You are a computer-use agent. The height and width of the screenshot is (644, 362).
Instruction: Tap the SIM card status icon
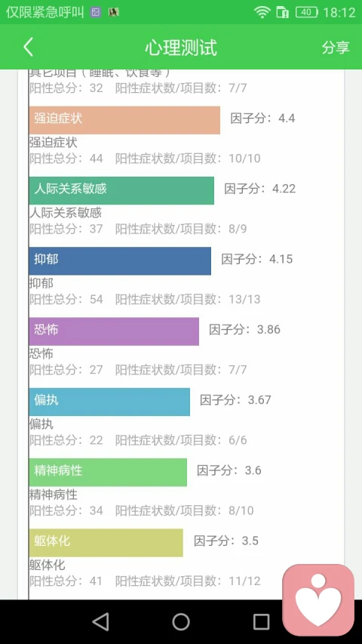(x=282, y=12)
